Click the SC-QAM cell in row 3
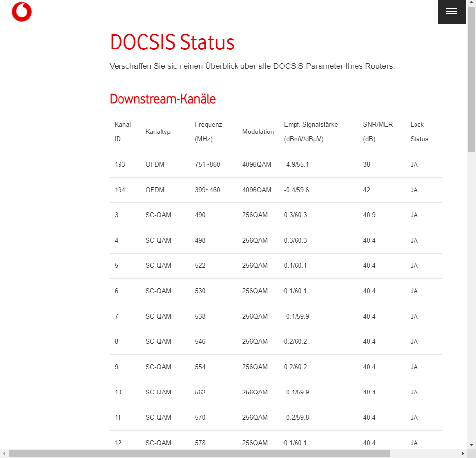 [x=158, y=215]
